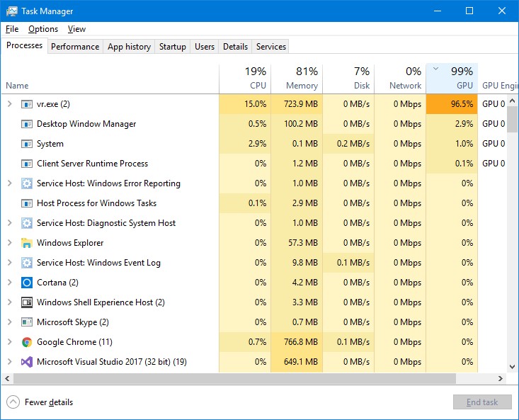Click the vertical scrollbar thumb
Viewport: 519px width, 420px height.
pyautogui.click(x=513, y=119)
